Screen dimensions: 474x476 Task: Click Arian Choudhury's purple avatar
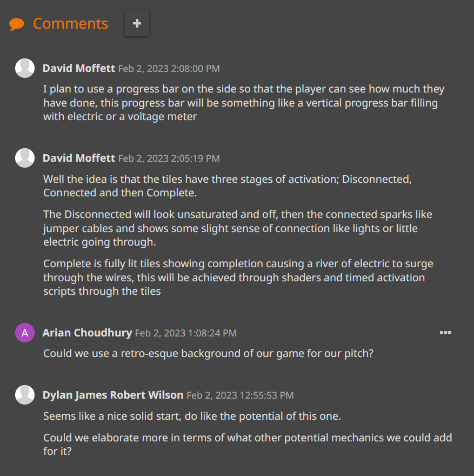tap(25, 333)
